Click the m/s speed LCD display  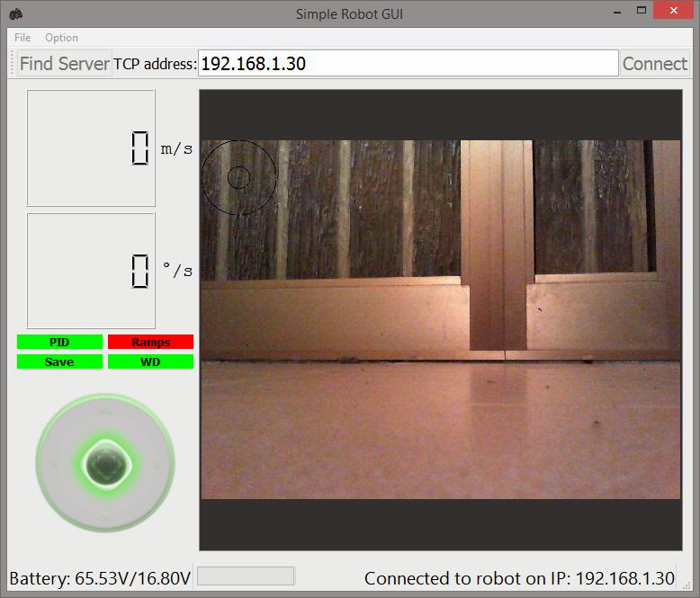pyautogui.click(x=91, y=148)
